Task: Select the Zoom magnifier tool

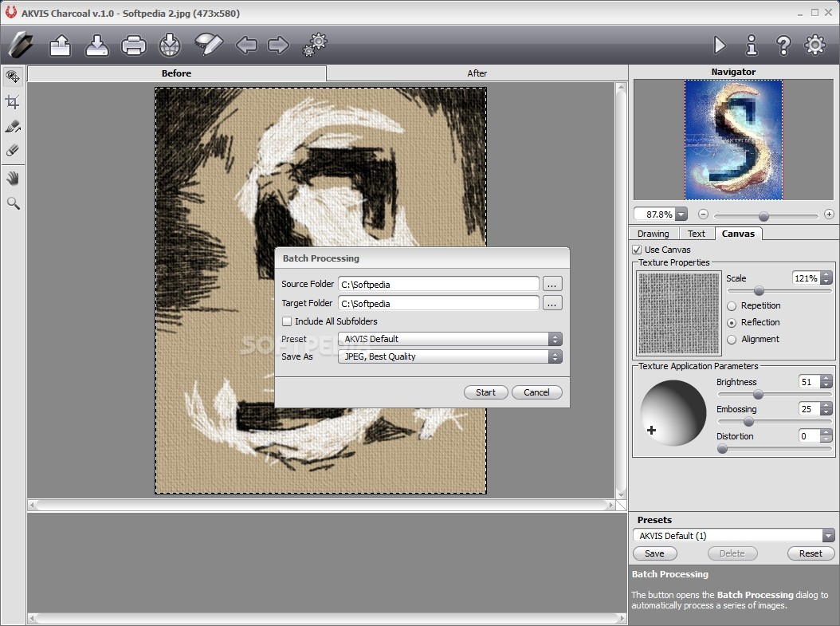Action: pos(13,203)
